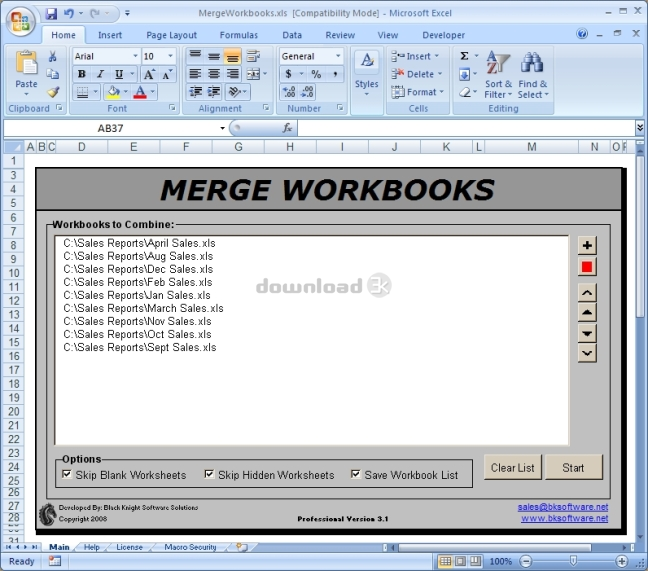The image size is (648, 571).
Task: Expand the Format cells dropdown
Action: coord(442,92)
